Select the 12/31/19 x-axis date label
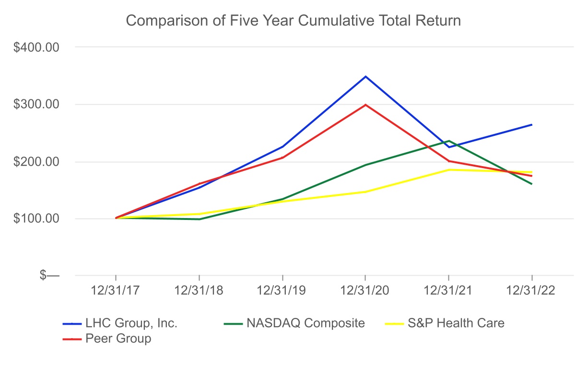588x365 pixels. (282, 291)
